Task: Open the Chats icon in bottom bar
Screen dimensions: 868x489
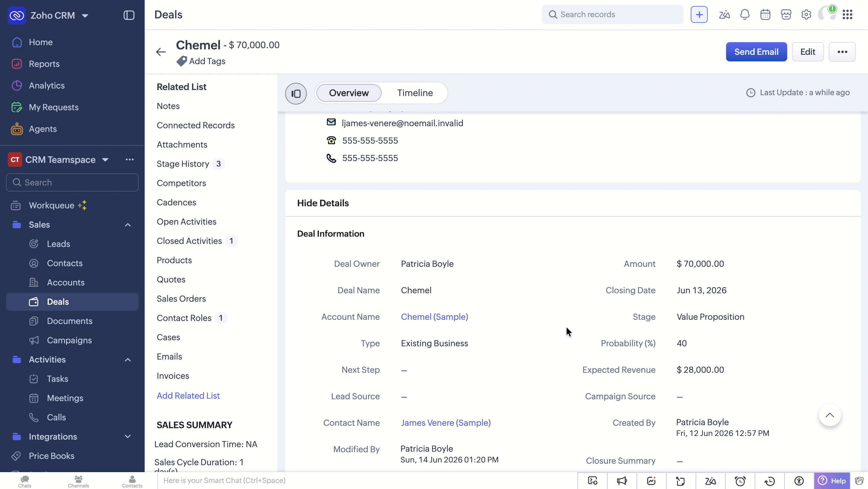Action: coord(25,481)
